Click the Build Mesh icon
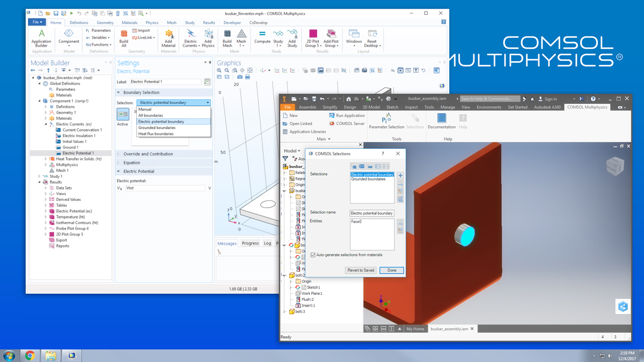 227,37
